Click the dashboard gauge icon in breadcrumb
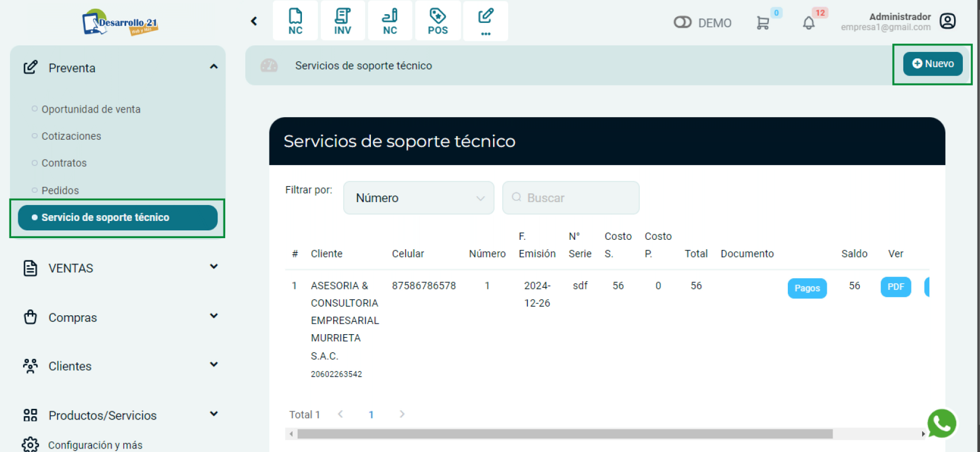This screenshot has height=452, width=980. point(269,65)
